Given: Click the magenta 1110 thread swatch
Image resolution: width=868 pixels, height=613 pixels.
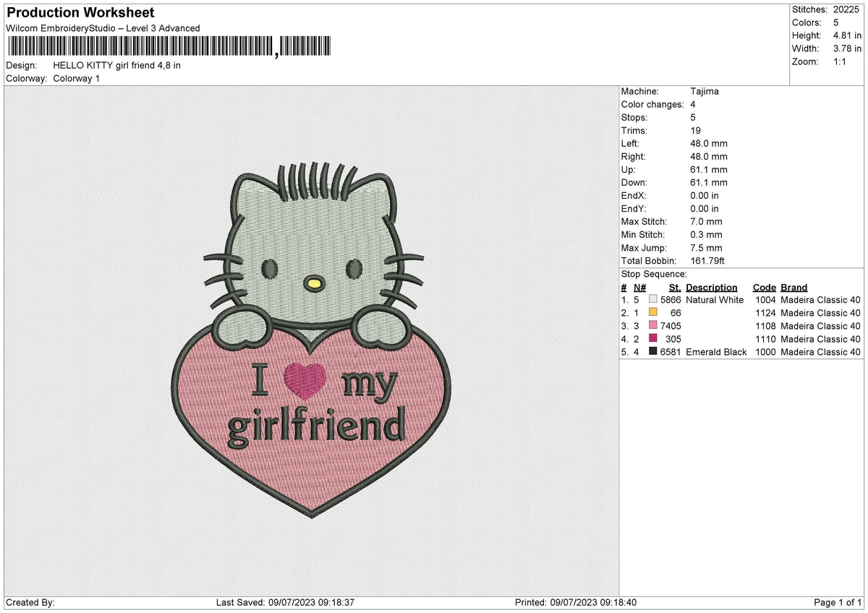Looking at the screenshot, I should coord(653,338).
